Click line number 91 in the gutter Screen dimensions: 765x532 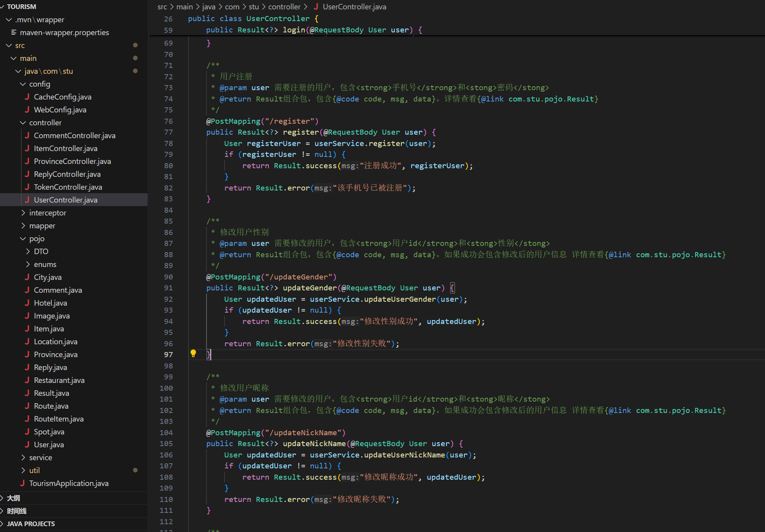tap(168, 288)
